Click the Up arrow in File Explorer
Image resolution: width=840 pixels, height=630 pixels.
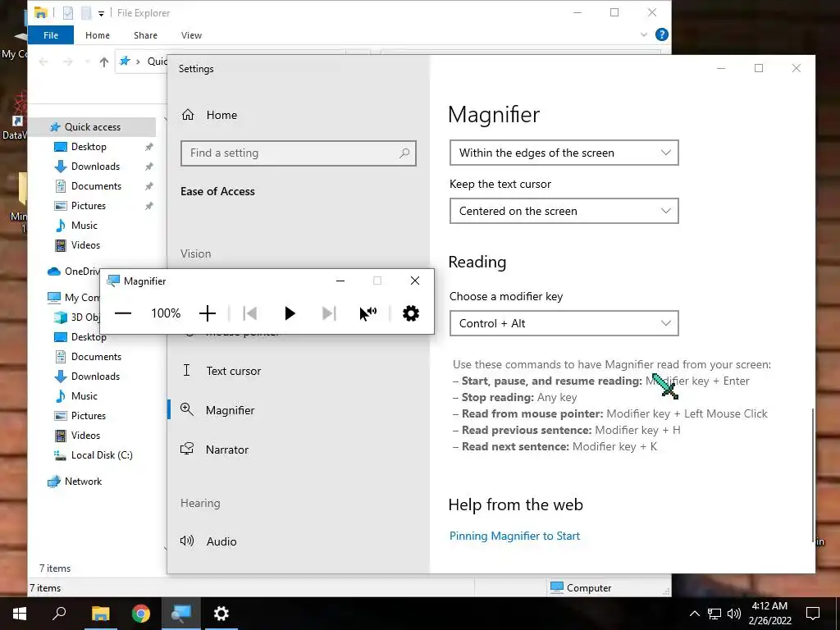(104, 62)
